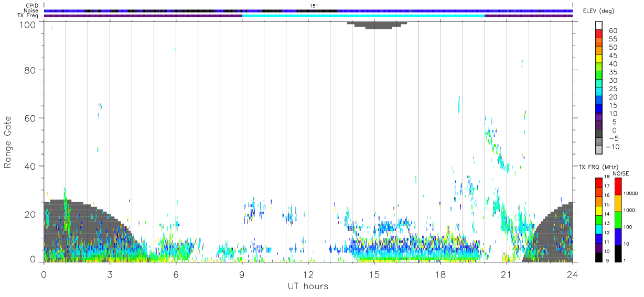Pick the white swatch atop the ELEV colorbar

pos(599,25)
